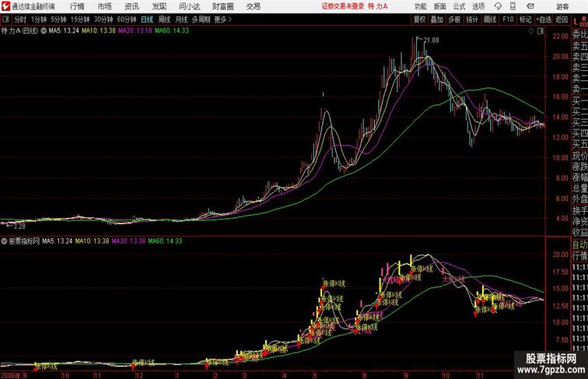The image size is (588, 379).
Task: Click the 特力A (日线) chart title
Action: coord(20,31)
